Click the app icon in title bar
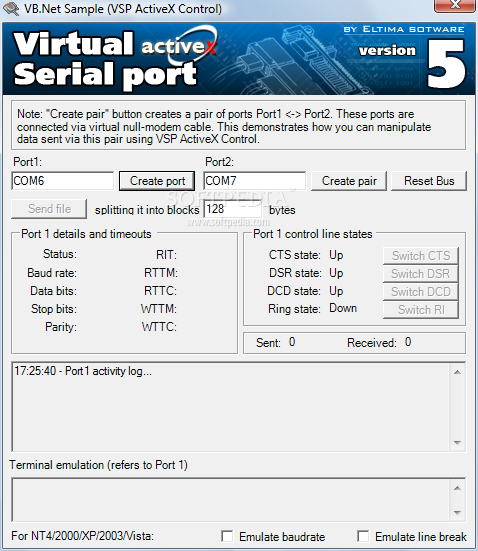Screen dimensions: 478x551 click(x=11, y=8)
